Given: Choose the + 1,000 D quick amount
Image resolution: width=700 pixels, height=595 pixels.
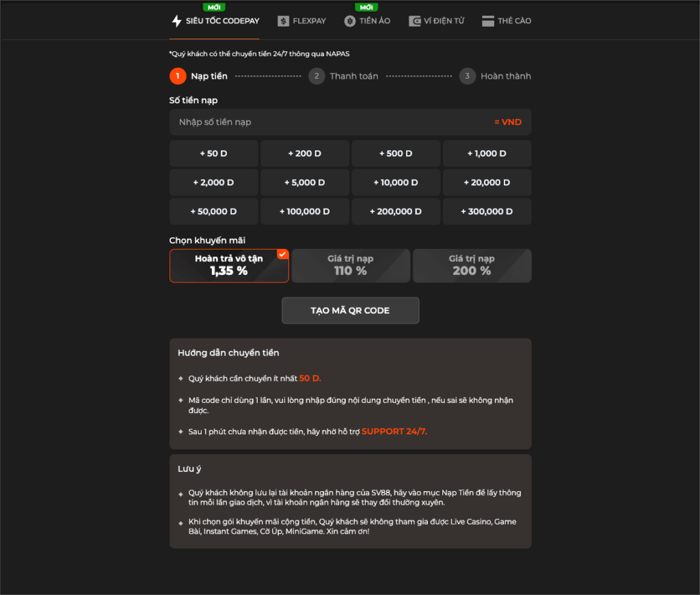Looking at the screenshot, I should pos(487,153).
